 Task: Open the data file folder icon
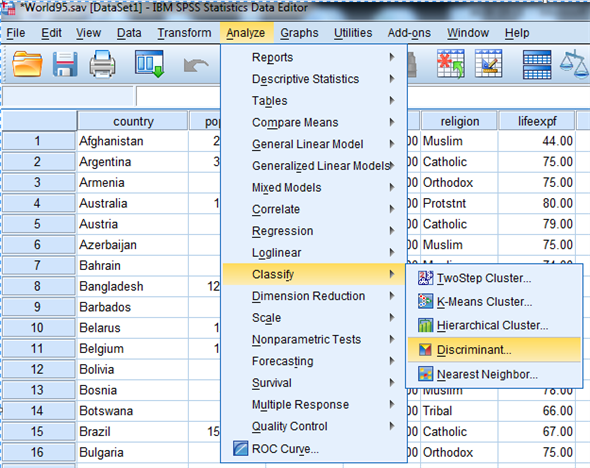pos(27,64)
